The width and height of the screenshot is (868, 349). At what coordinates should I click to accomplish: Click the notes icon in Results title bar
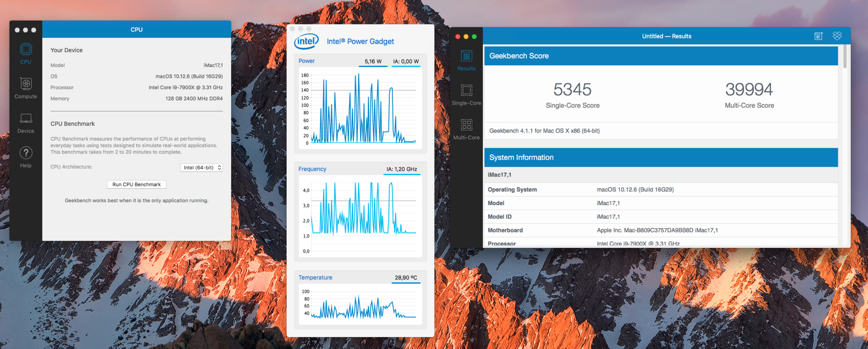click(818, 36)
